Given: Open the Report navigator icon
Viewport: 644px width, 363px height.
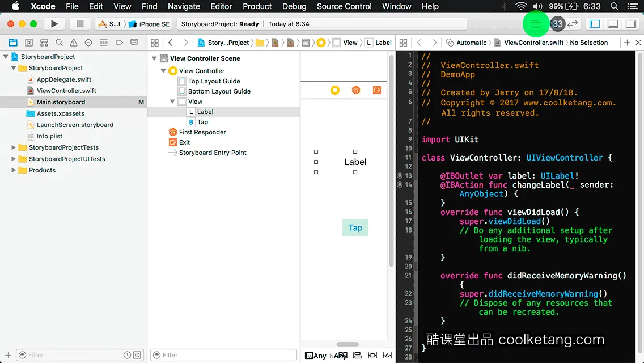Looking at the screenshot, I should tap(134, 43).
